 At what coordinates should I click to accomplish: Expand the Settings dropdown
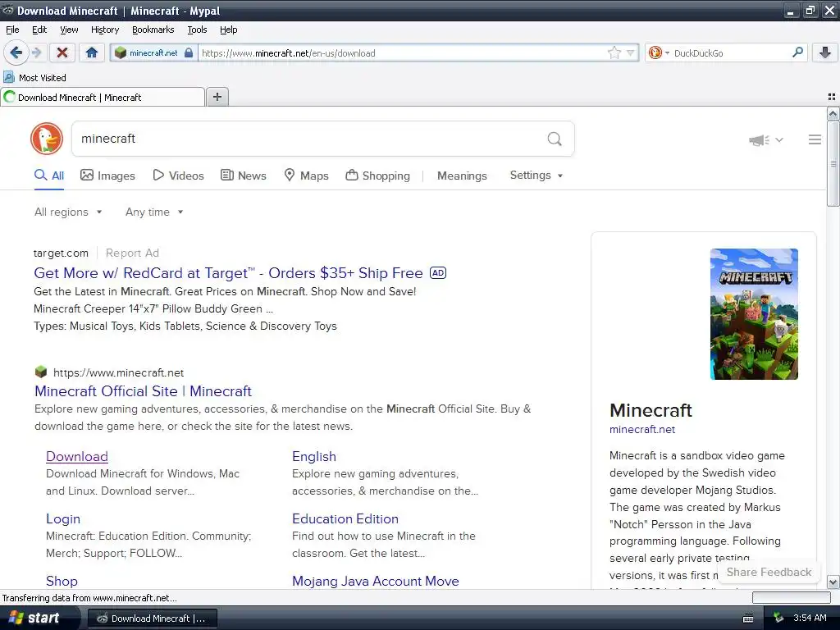point(536,176)
